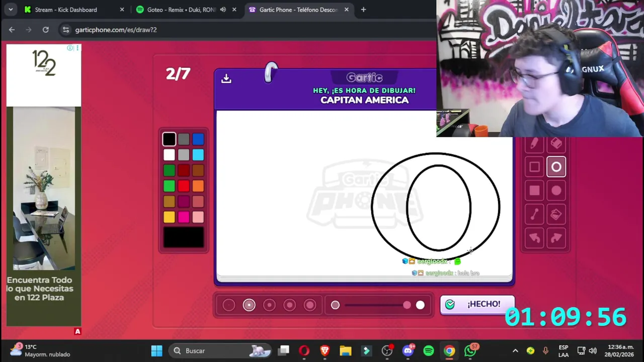Image resolution: width=644 pixels, height=362 pixels.
Task: Open File Explorer from the taskbar
Action: [345, 351]
